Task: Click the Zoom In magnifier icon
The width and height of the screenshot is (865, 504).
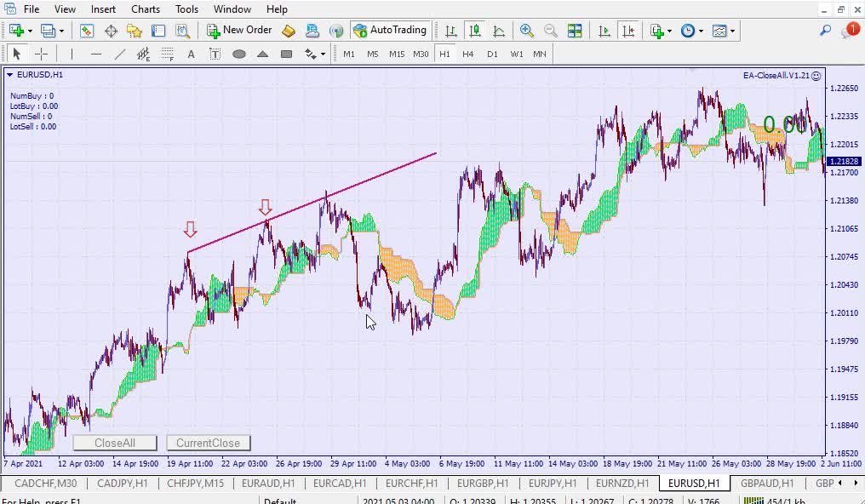Action: pyautogui.click(x=527, y=31)
